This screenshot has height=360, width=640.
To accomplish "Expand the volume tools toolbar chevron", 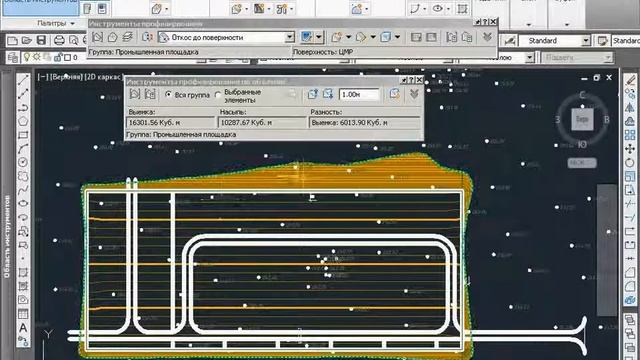I will tap(414, 94).
